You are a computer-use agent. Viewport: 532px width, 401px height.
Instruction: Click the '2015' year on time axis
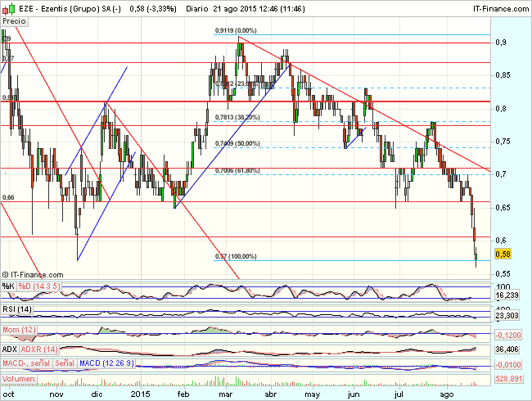click(x=141, y=394)
